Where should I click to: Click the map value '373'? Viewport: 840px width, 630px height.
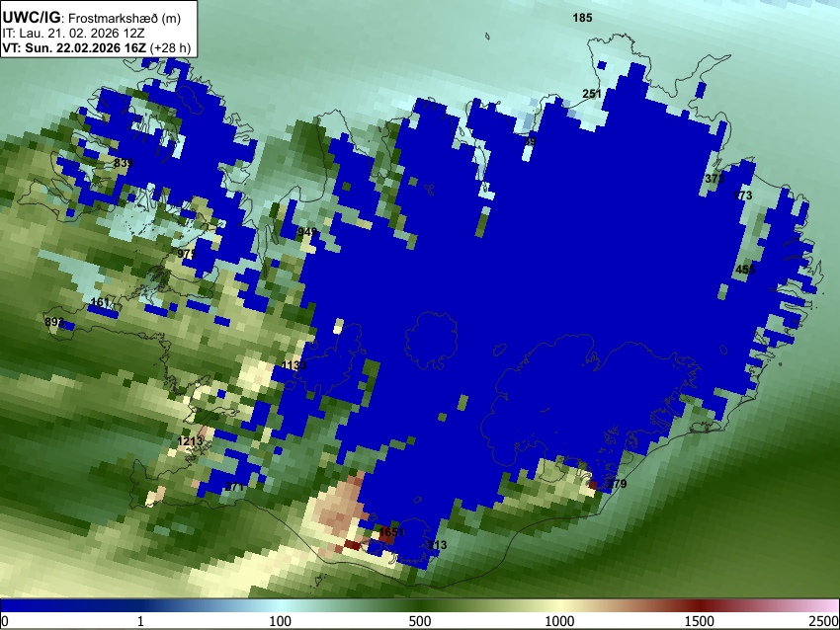pyautogui.click(x=714, y=179)
